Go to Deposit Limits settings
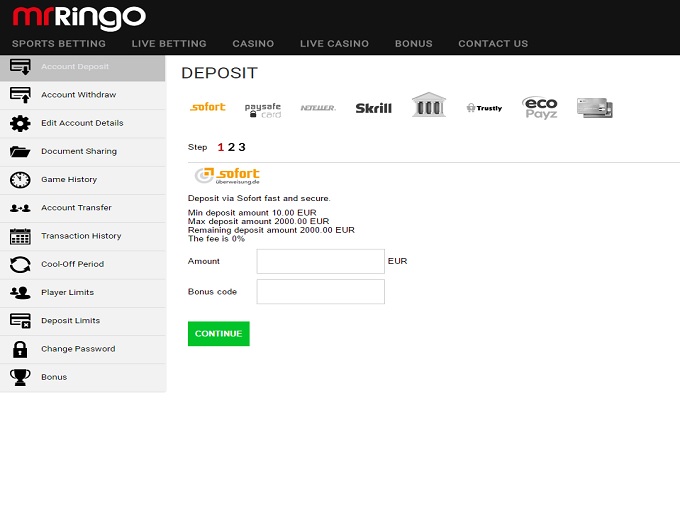The height and width of the screenshot is (511, 680). [x=70, y=321]
